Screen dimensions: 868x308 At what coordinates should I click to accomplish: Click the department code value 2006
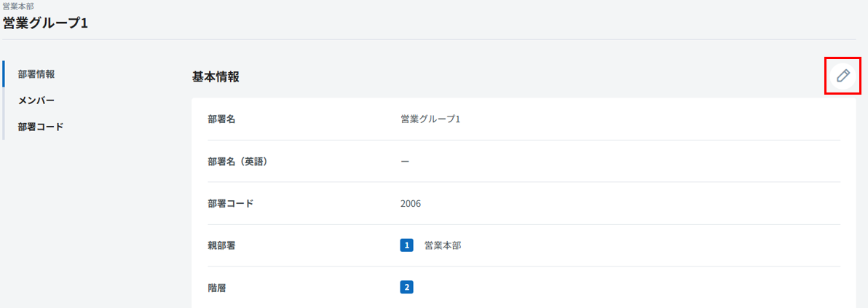pyautogui.click(x=410, y=204)
